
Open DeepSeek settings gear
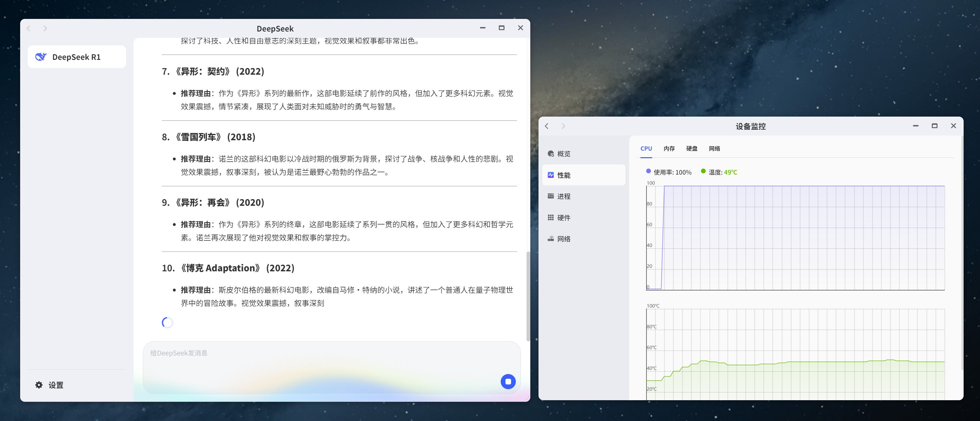39,385
